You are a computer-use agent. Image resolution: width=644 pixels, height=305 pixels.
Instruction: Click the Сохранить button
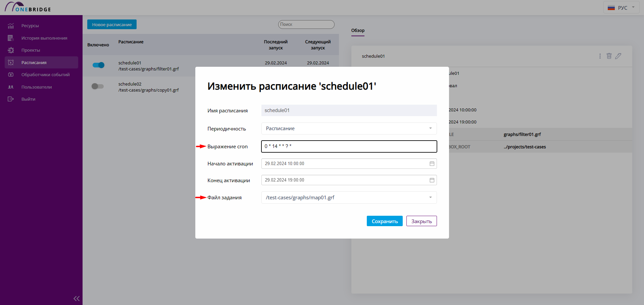click(x=385, y=221)
